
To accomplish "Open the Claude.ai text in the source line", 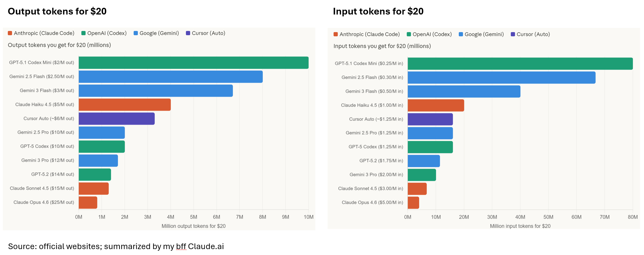I will [x=206, y=246].
